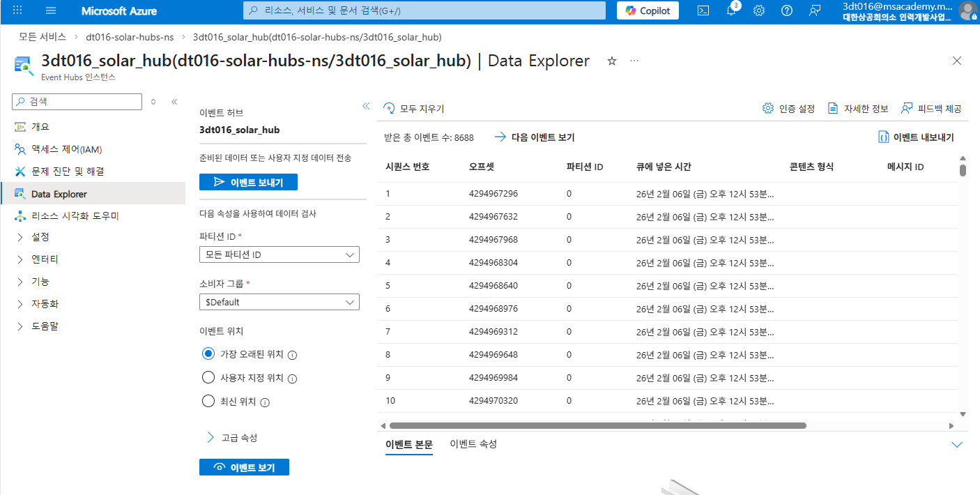Image resolution: width=980 pixels, height=495 pixels.
Task: Click the Copilot button
Action: click(648, 10)
